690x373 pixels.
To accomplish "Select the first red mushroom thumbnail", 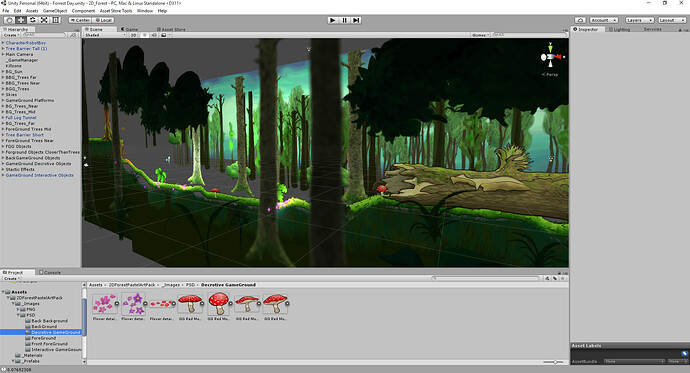I will pyautogui.click(x=190, y=304).
